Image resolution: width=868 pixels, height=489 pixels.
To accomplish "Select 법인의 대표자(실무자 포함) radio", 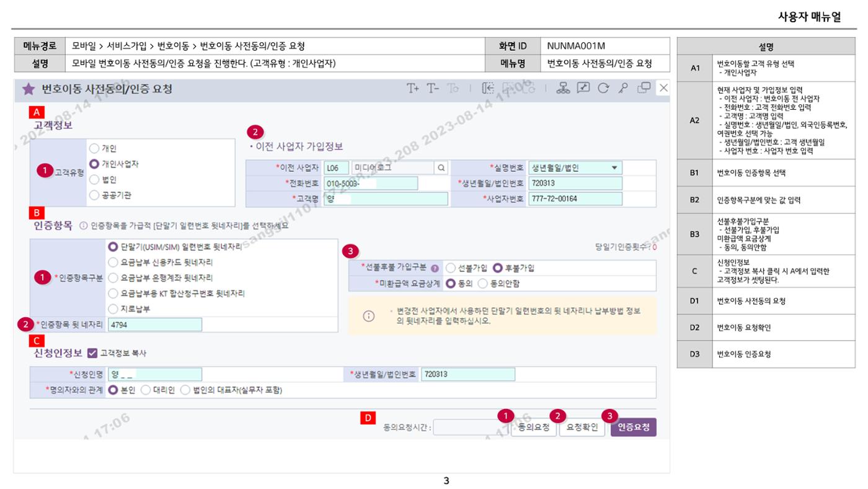I will (185, 390).
